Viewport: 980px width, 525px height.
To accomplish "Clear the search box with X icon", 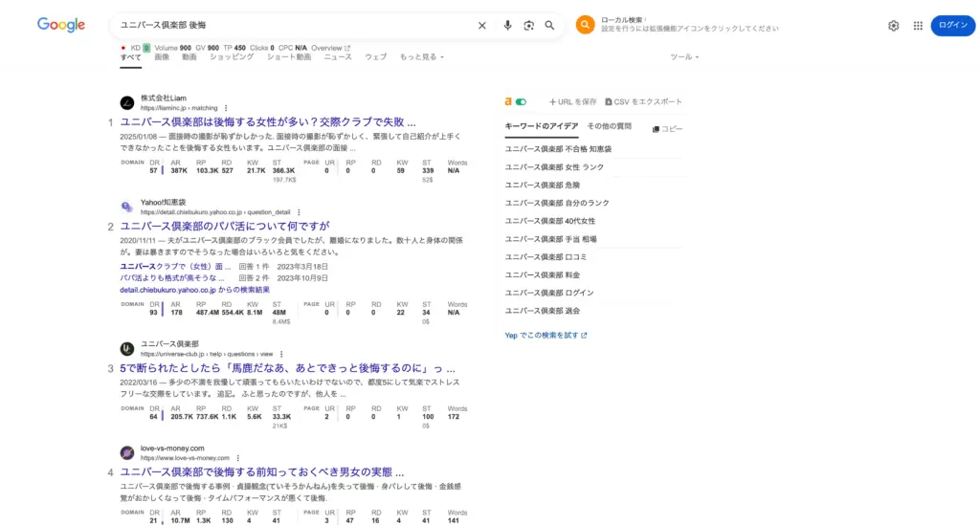I will click(482, 26).
